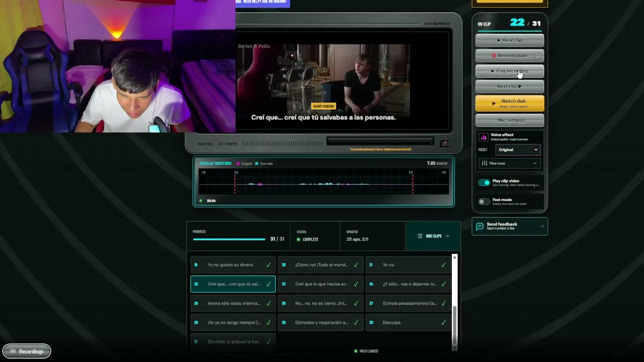Click the checkmark on clip 23

356,284
